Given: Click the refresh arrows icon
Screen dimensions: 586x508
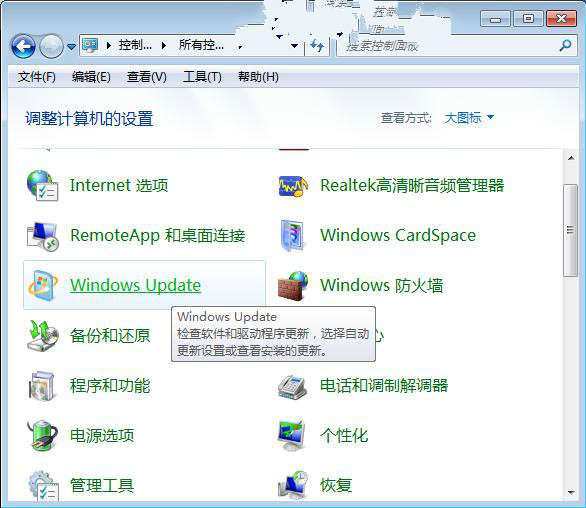Looking at the screenshot, I should pyautogui.click(x=317, y=46).
